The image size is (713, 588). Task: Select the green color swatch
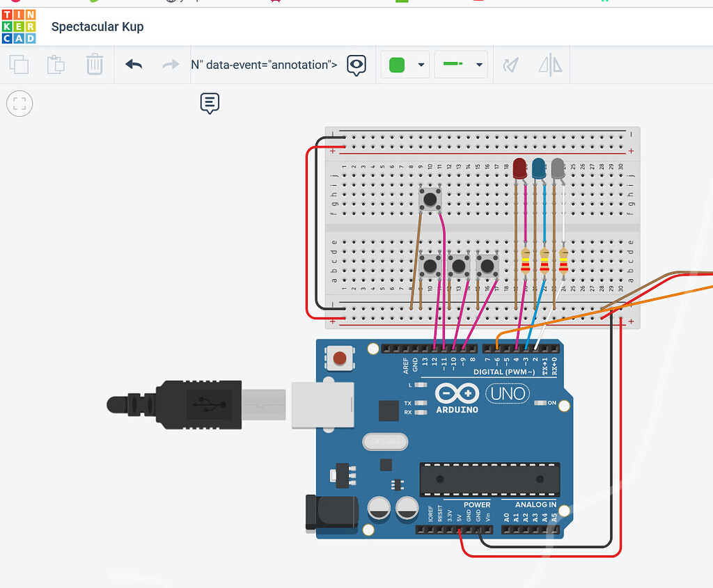398,65
